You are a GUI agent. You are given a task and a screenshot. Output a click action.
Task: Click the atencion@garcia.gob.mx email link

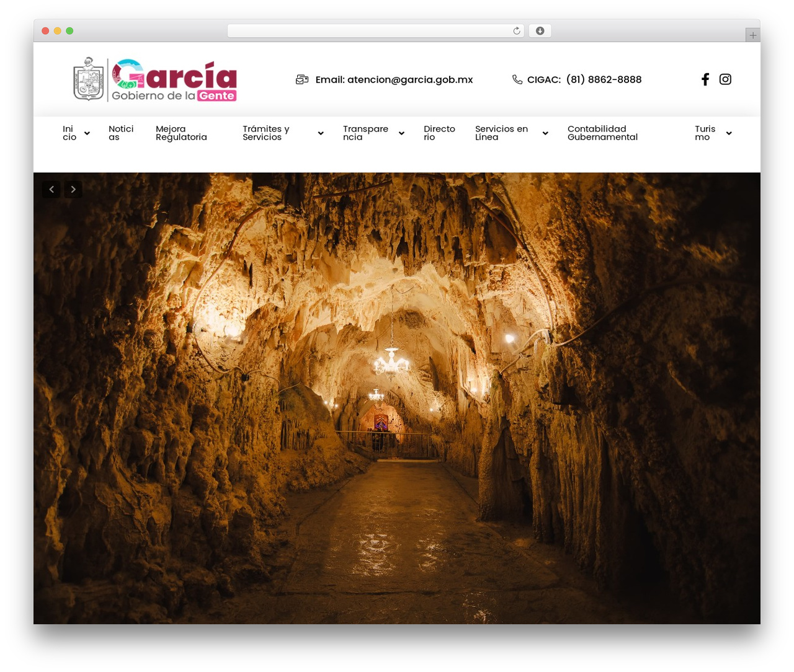tap(410, 79)
